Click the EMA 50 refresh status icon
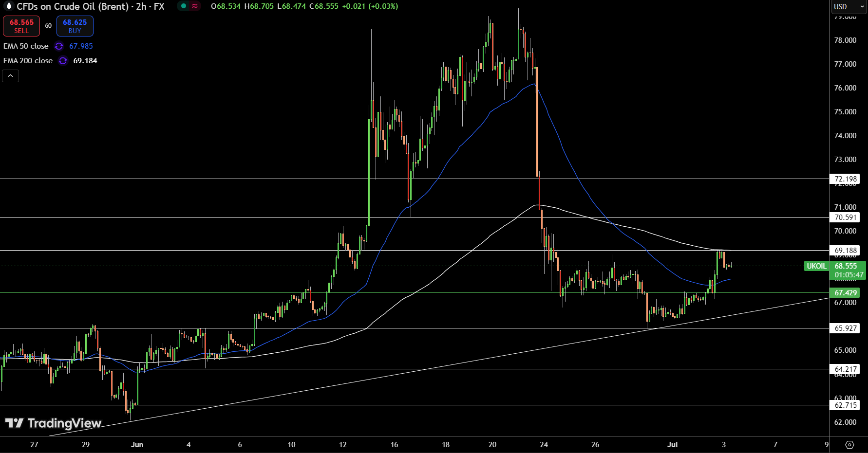The width and height of the screenshot is (868, 453). click(x=59, y=46)
